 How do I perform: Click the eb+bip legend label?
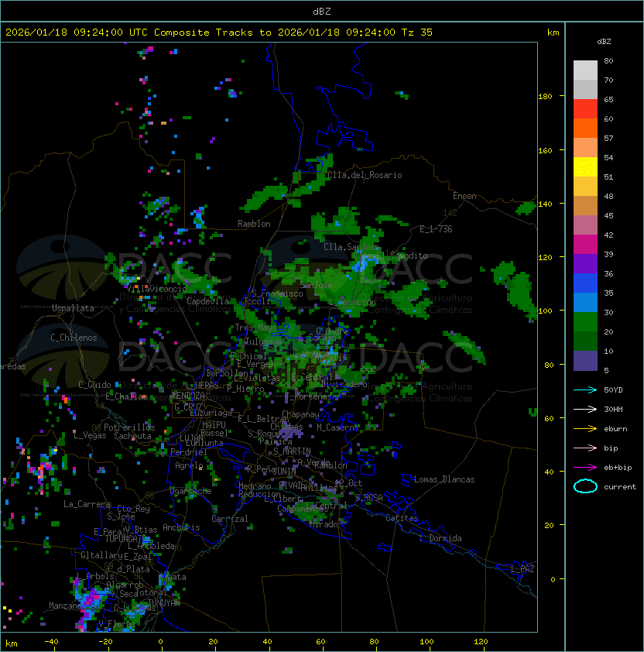pyautogui.click(x=618, y=468)
